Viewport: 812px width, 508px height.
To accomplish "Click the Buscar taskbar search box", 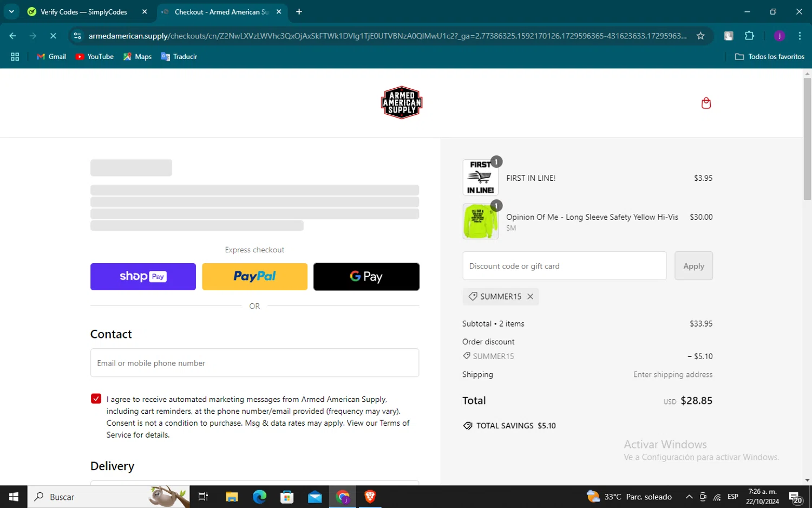I will click(x=108, y=497).
